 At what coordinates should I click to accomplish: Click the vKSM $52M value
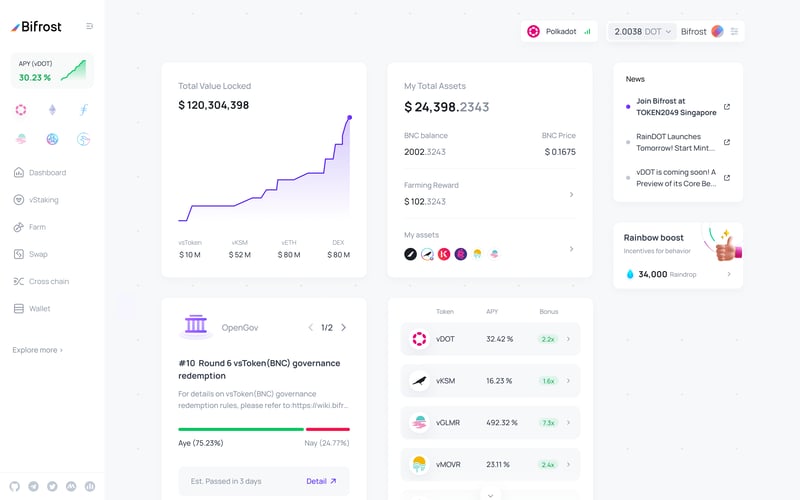[x=239, y=255]
